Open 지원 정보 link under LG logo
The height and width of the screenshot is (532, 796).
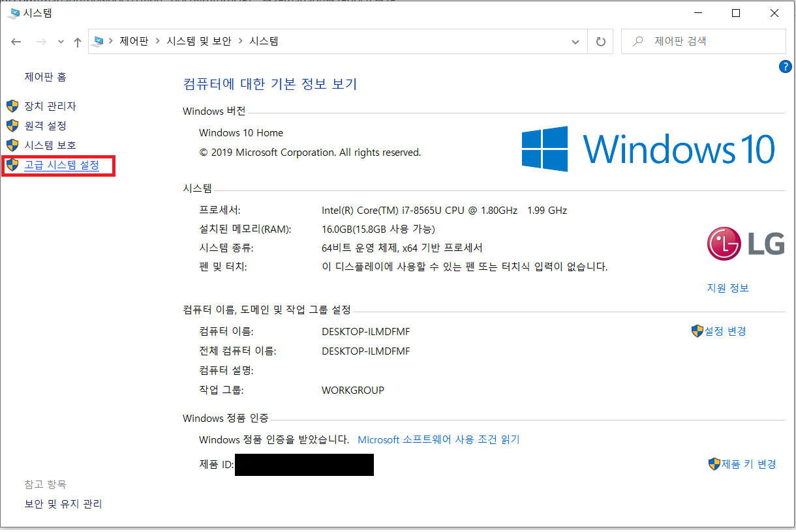(727, 288)
